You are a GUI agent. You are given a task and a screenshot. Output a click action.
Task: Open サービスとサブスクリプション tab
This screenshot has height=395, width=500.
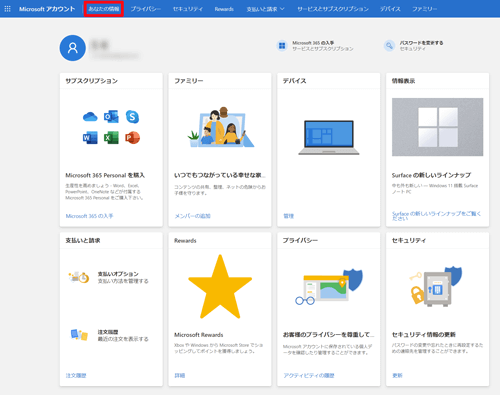coord(333,9)
